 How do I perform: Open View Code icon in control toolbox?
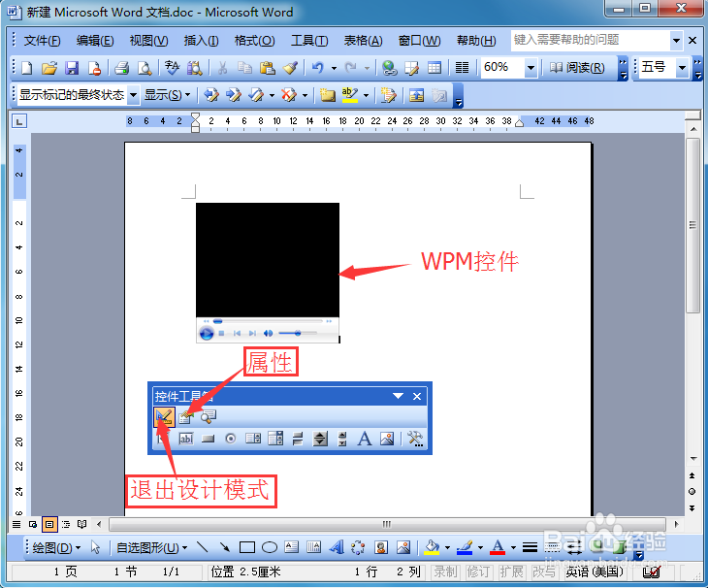[209, 416]
